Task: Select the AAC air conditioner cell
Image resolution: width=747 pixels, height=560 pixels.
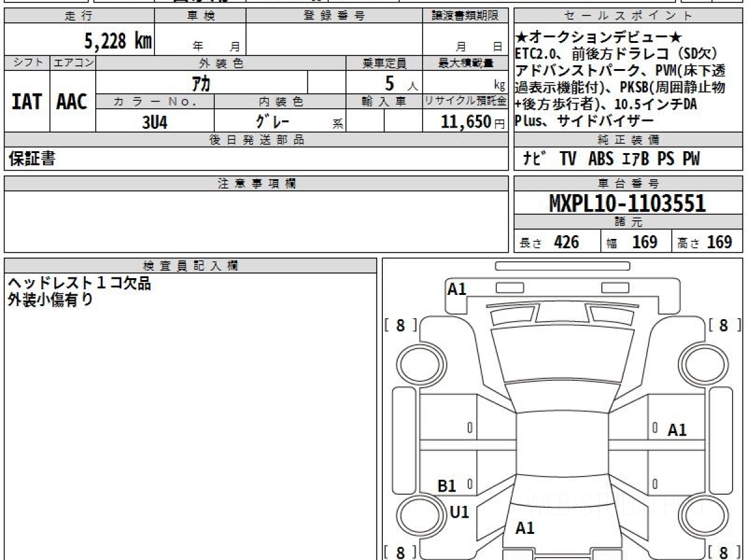Action: pyautogui.click(x=72, y=102)
